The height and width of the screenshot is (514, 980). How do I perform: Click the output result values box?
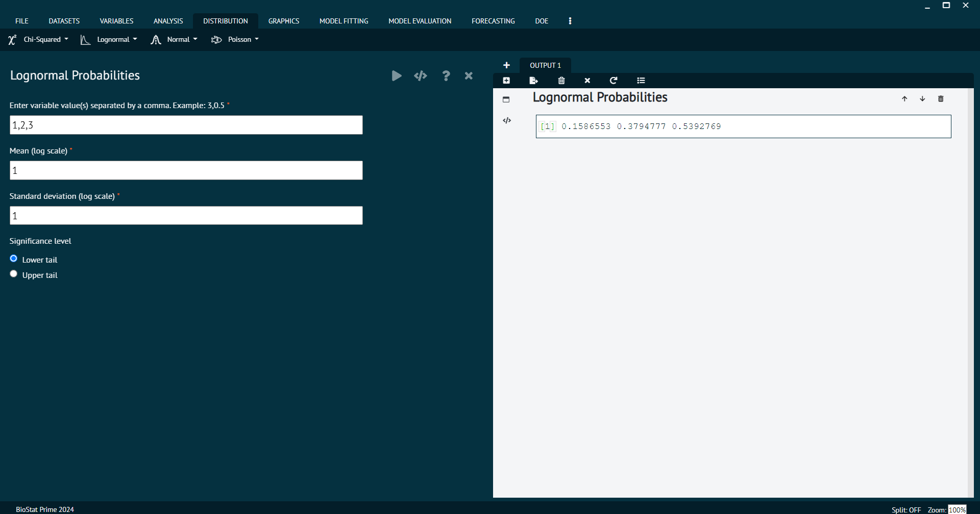point(743,126)
